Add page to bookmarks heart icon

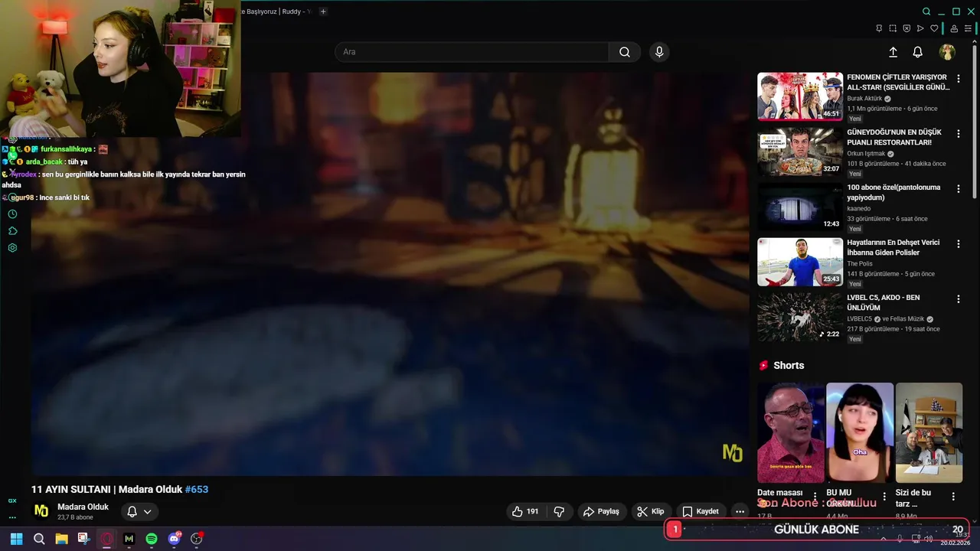[934, 28]
